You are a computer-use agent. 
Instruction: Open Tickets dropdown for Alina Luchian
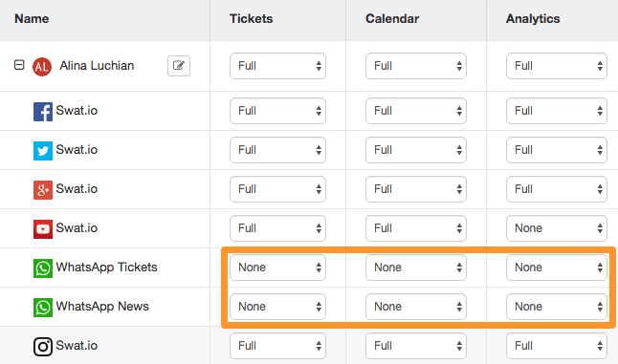click(x=277, y=66)
